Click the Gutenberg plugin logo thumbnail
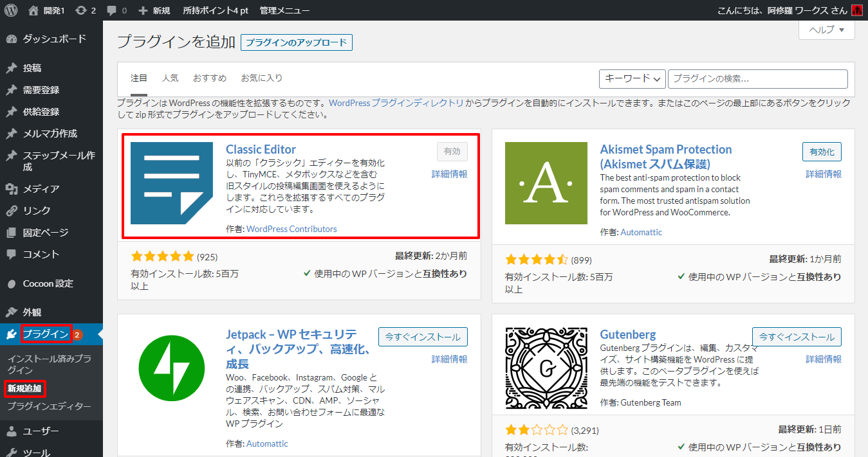Viewport: 868px width, 457px height. 546,368
